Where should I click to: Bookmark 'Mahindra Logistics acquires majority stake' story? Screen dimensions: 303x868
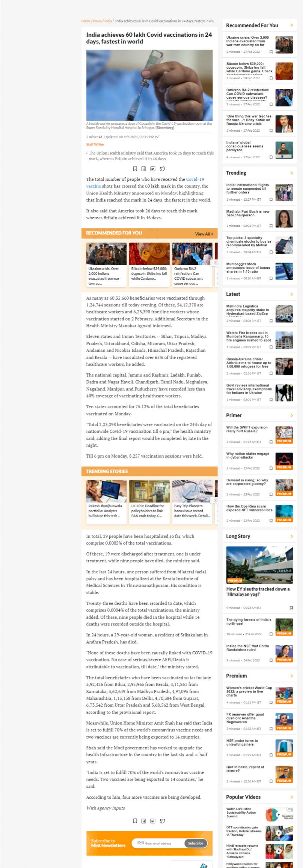271,321
